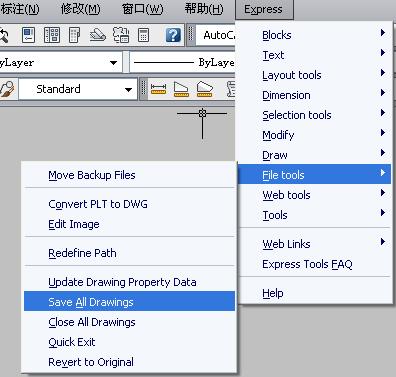Image resolution: width=396 pixels, height=377 pixels.
Task: Open the 标注(N) menu
Action: [19, 9]
